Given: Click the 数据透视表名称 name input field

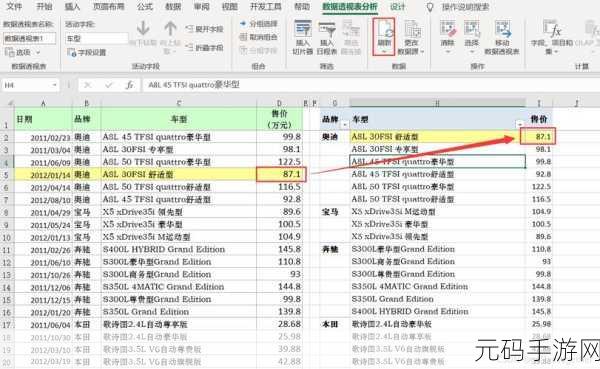Looking at the screenshot, I should 29,38.
